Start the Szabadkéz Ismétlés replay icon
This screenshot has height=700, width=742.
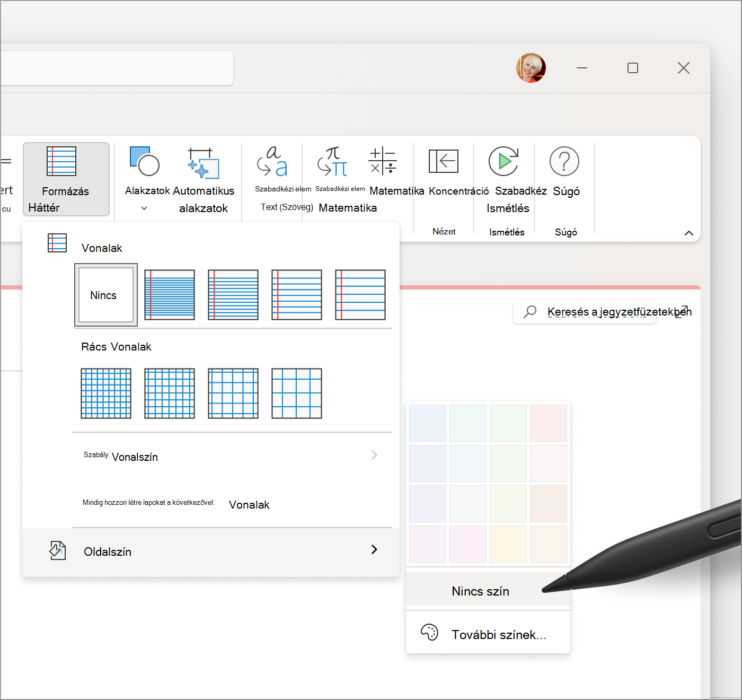pyautogui.click(x=503, y=161)
